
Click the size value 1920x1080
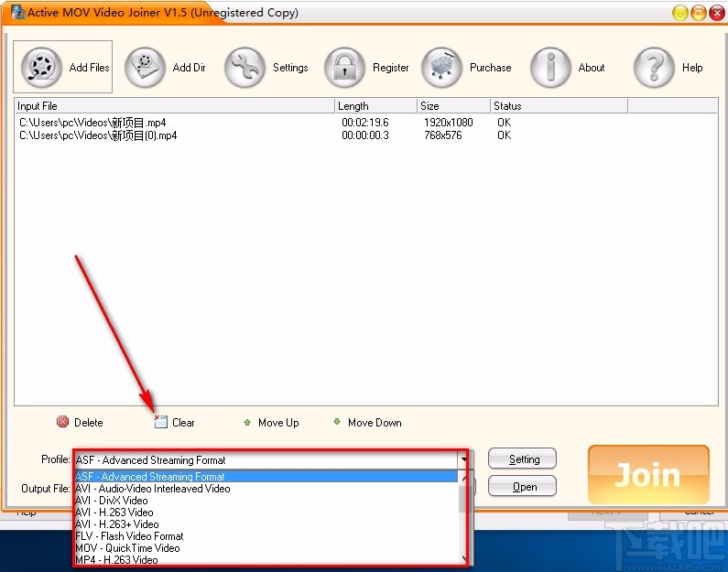(x=448, y=123)
